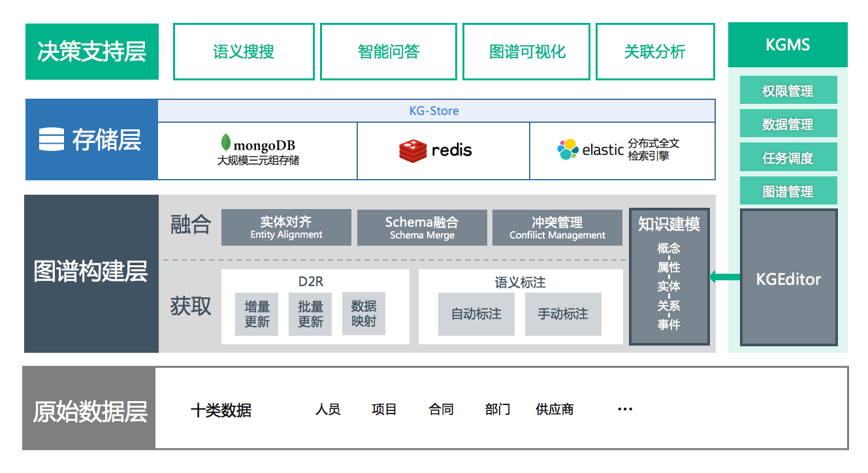The image size is (868, 473).
Task: Click 十类数据 text
Action: (x=221, y=410)
